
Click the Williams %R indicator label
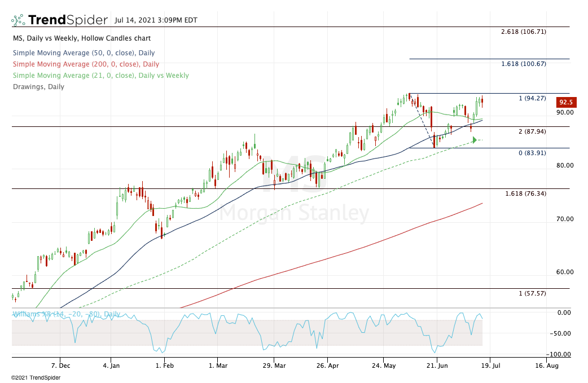coord(67,314)
